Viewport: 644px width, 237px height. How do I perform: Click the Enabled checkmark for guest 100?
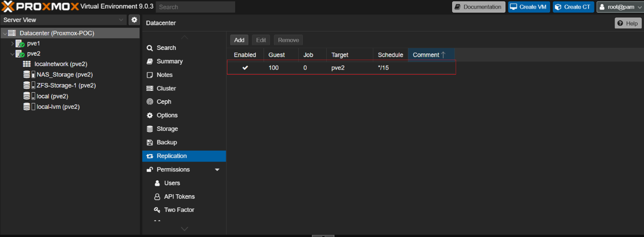245,68
